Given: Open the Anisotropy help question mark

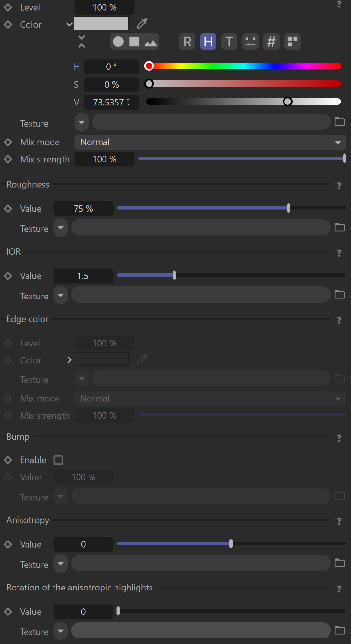Looking at the screenshot, I should pos(339,521).
